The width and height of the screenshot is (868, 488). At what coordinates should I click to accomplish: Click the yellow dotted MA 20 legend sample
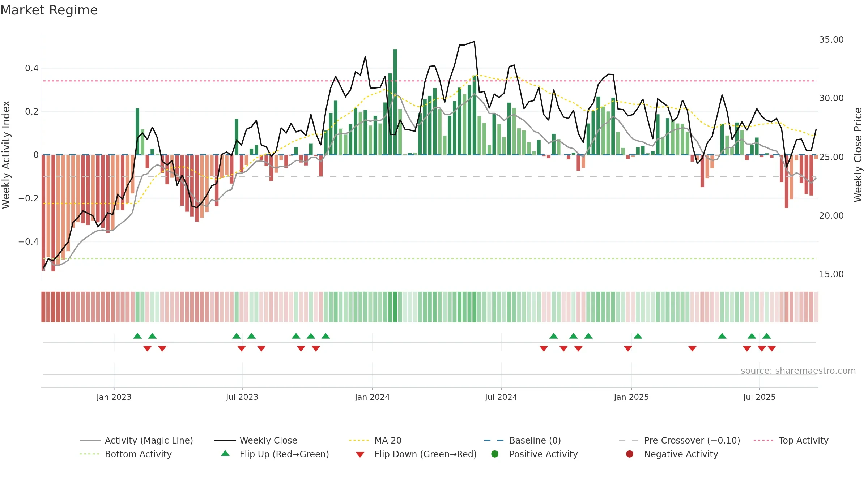click(359, 440)
